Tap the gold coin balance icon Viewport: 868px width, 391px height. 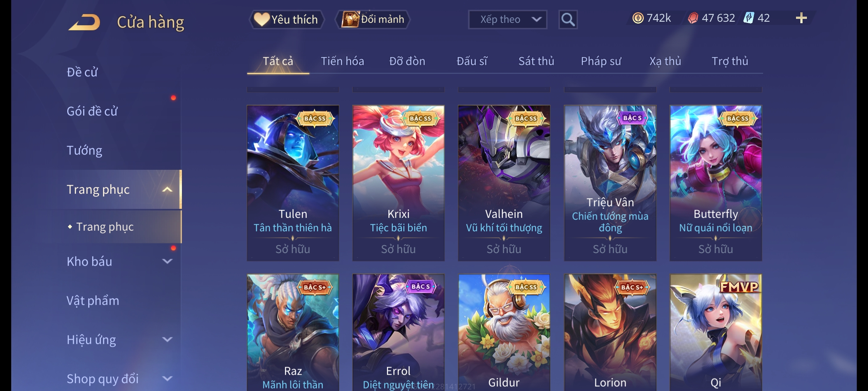[638, 18]
